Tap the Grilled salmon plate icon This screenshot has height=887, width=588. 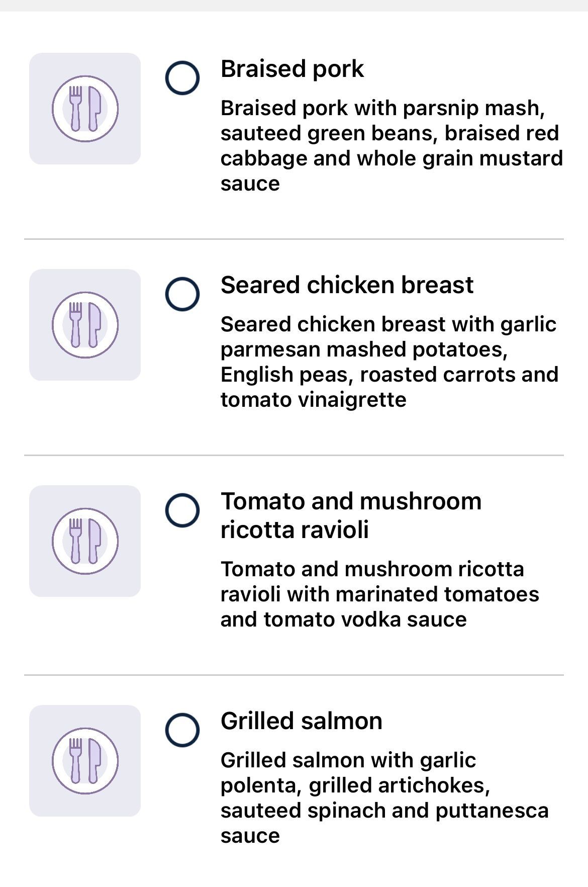click(x=85, y=761)
